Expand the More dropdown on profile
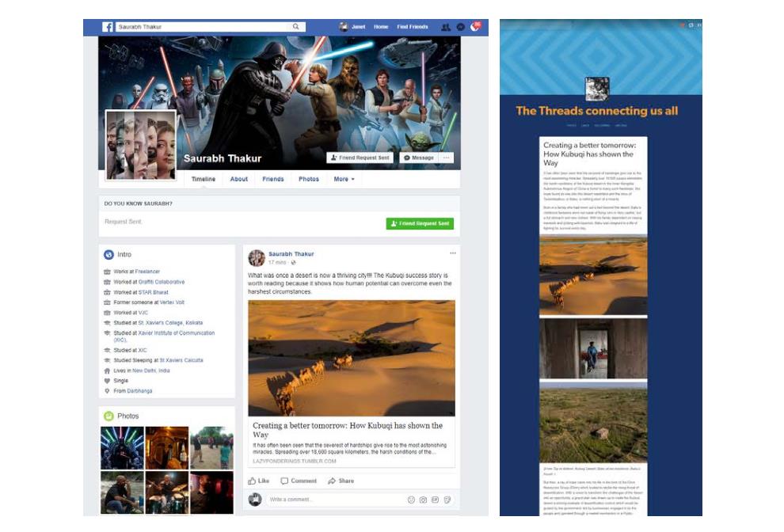Viewport: 784px width, 532px height. click(344, 179)
